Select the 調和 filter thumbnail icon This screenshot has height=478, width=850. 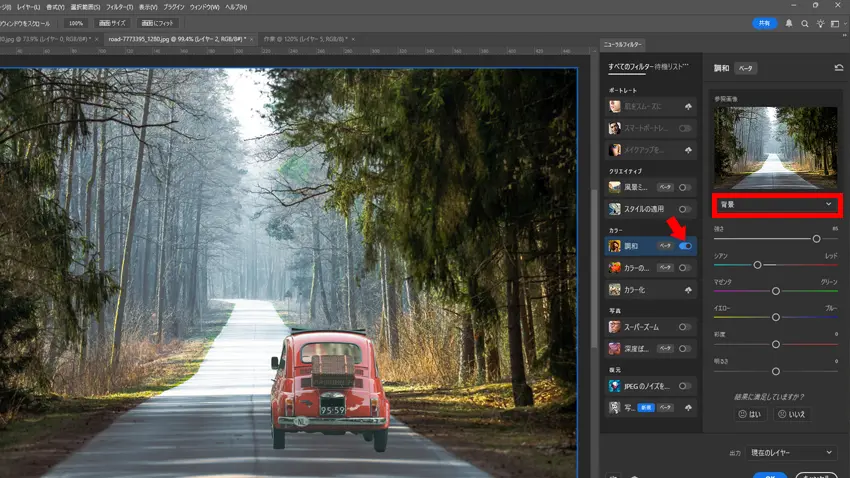[616, 245]
